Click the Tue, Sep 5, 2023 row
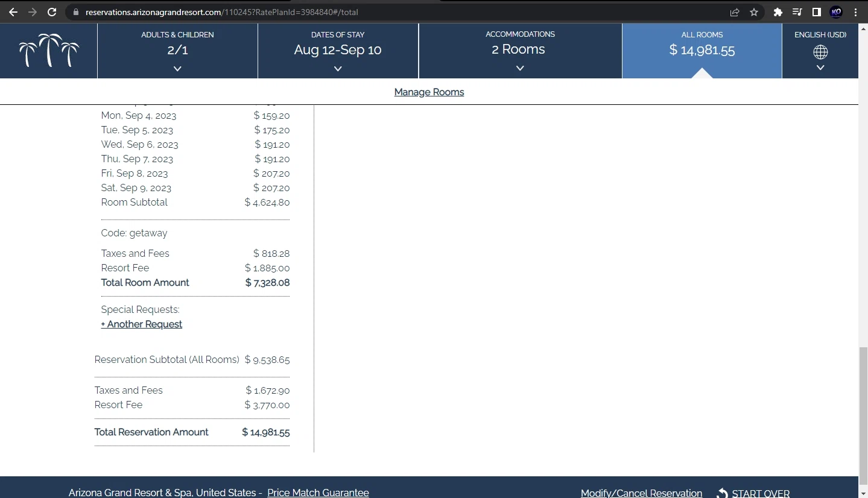The width and height of the screenshot is (868, 498). coord(195,130)
